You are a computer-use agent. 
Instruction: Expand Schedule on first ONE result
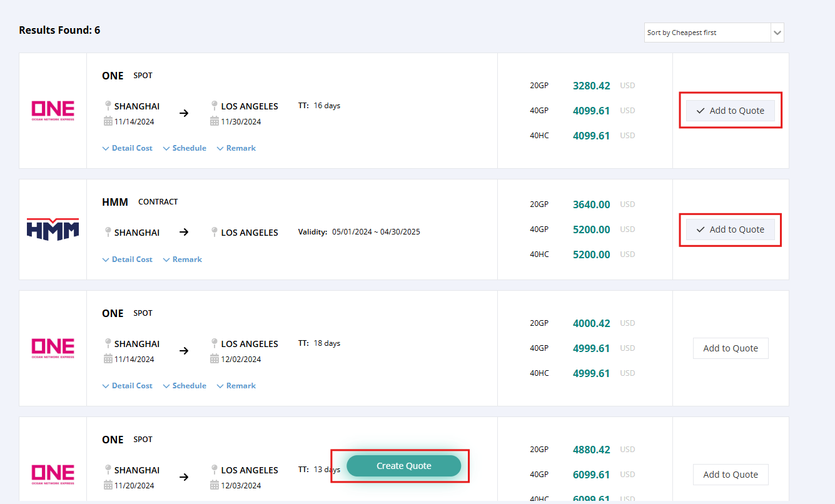click(x=185, y=148)
